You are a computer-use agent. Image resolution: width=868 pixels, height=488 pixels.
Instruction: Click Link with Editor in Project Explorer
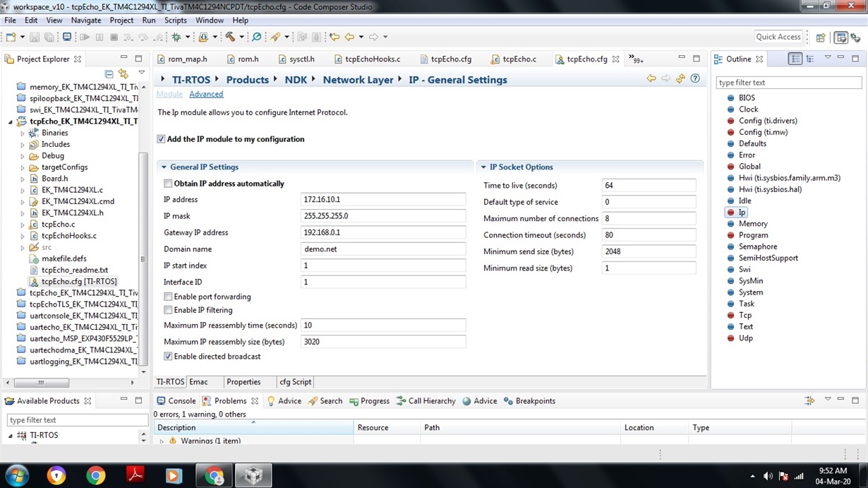[x=123, y=73]
